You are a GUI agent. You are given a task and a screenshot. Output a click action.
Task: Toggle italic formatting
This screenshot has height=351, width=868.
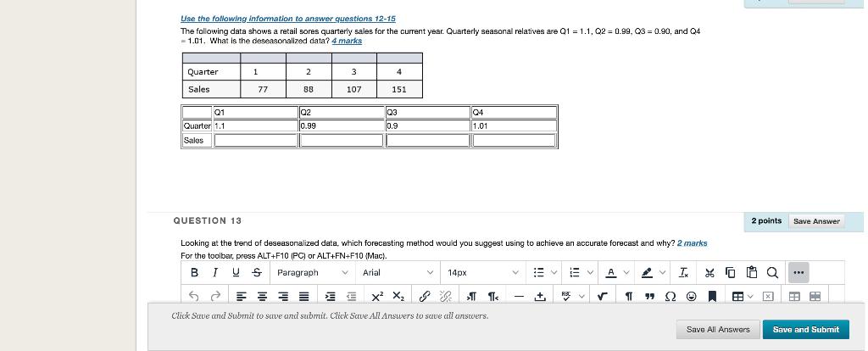pyautogui.click(x=214, y=272)
